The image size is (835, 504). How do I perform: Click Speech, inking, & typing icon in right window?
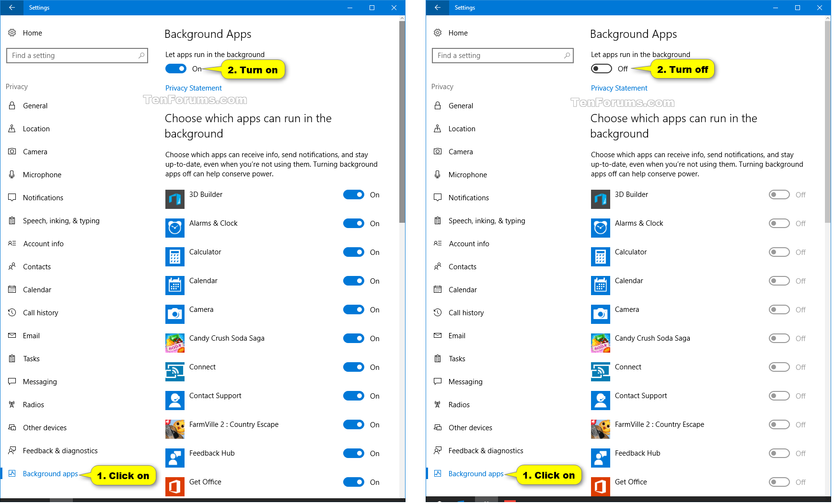click(x=438, y=220)
